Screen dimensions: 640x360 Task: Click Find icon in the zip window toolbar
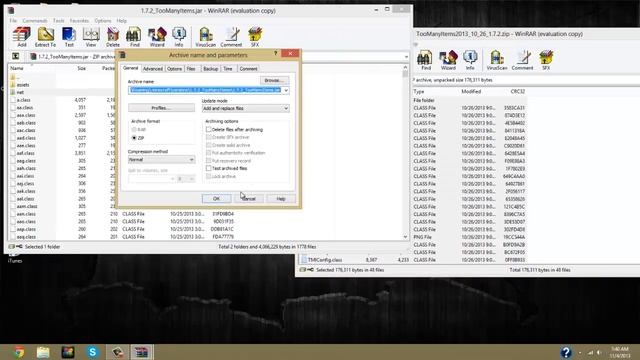click(x=425, y=60)
